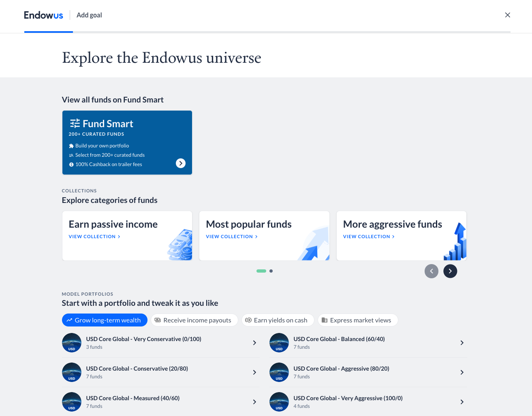Select the second carousel page dot
This screenshot has width=532, height=416.
[271, 271]
